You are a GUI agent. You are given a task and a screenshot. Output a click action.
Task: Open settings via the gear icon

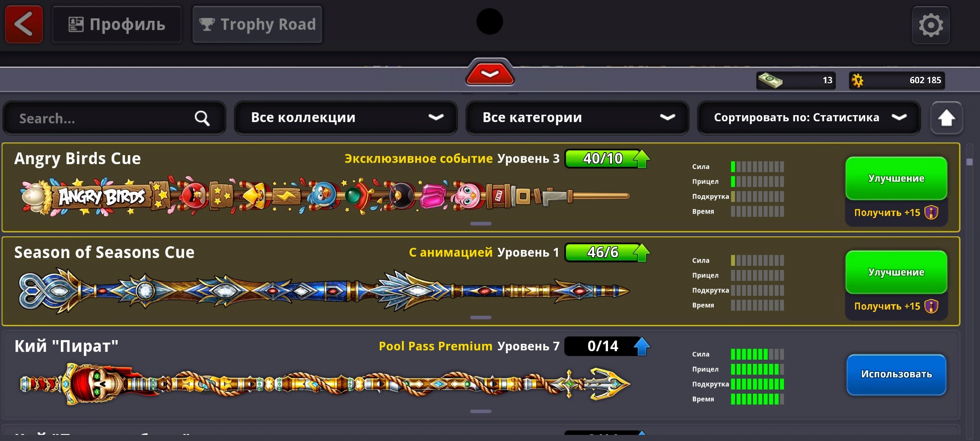pyautogui.click(x=931, y=25)
